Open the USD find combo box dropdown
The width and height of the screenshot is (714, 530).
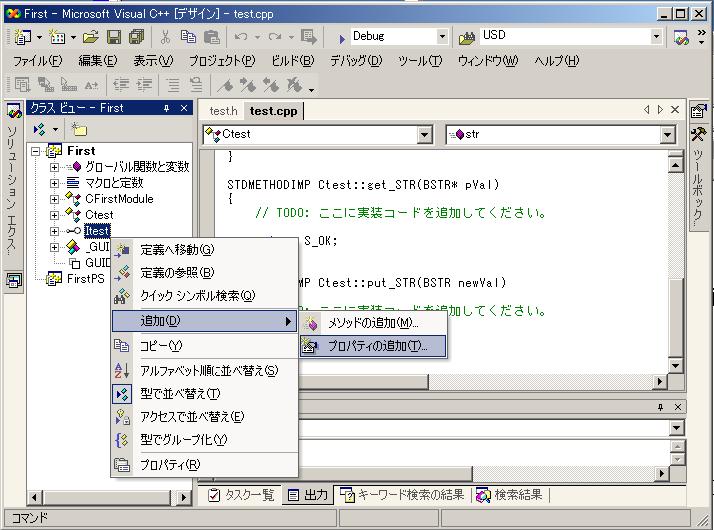tap(656, 36)
